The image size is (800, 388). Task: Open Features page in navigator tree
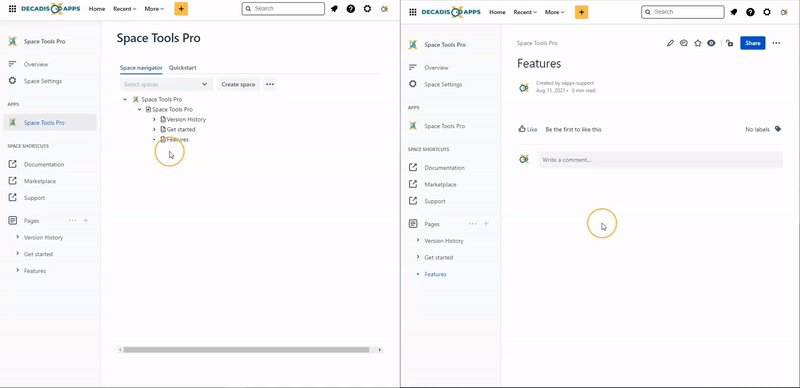point(178,139)
